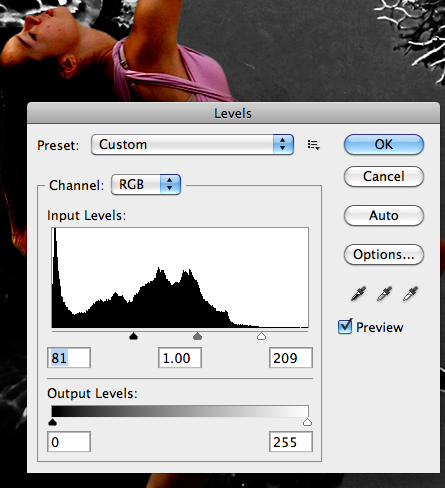Select the white point eyedropper

pos(410,294)
